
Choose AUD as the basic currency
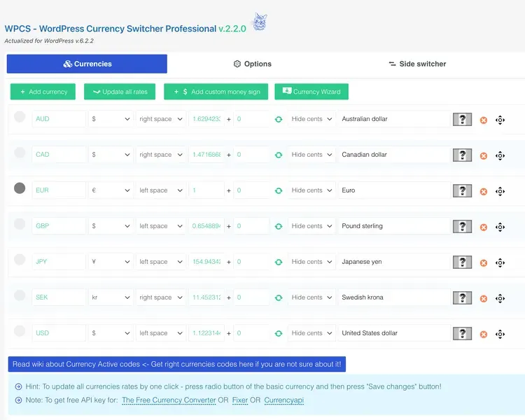20,117
